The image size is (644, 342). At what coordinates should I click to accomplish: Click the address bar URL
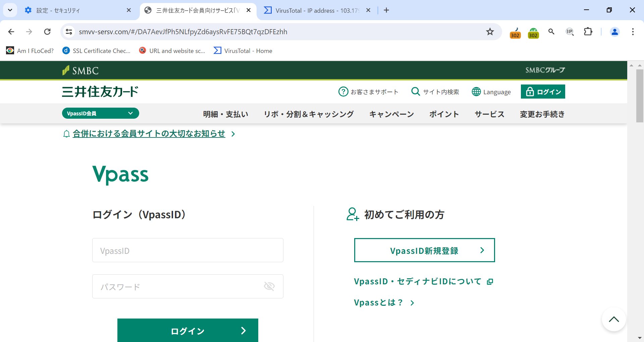point(183,32)
